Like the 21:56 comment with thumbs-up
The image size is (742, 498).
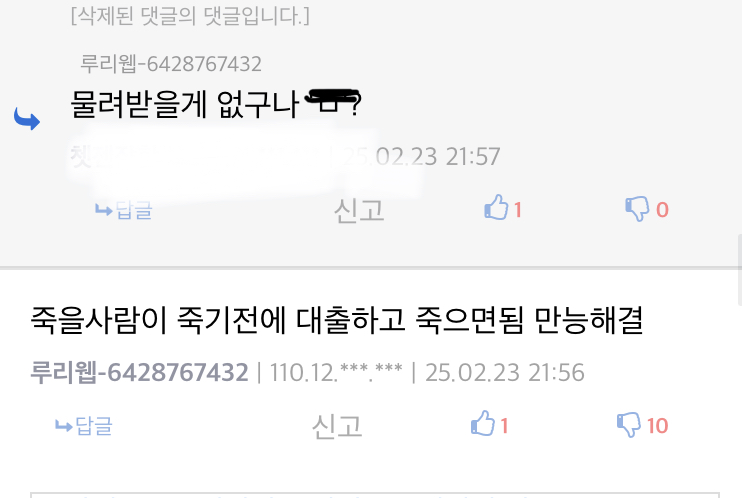(x=483, y=423)
